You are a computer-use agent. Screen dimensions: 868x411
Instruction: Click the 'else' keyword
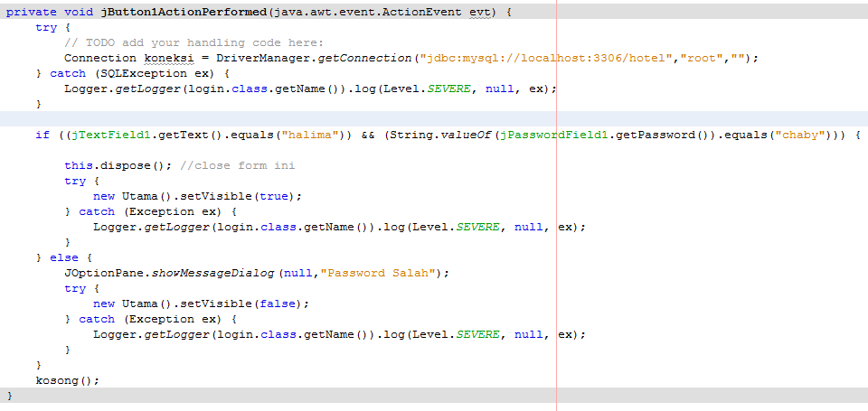(x=64, y=257)
